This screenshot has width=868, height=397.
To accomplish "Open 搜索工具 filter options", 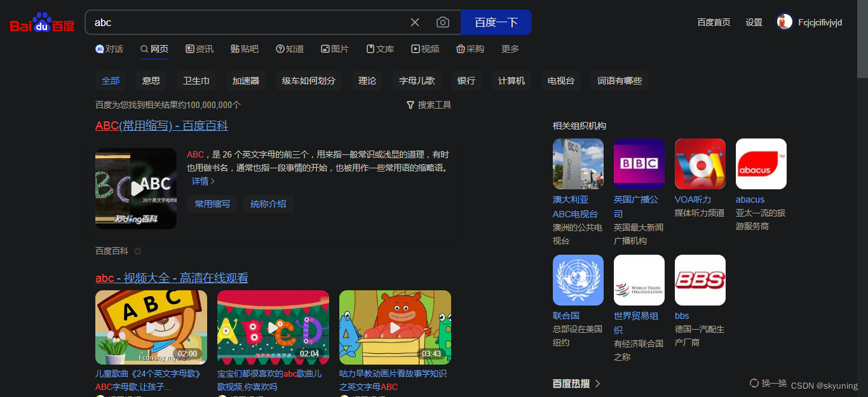I will [x=429, y=105].
